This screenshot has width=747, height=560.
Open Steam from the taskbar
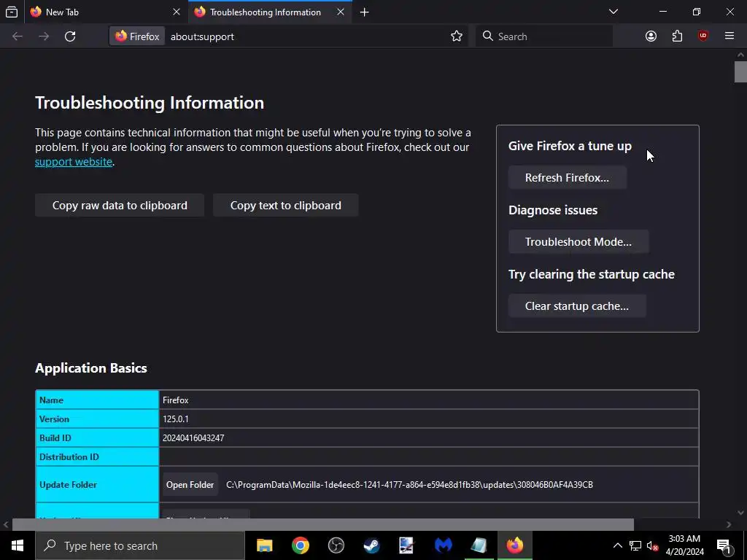[371, 545]
